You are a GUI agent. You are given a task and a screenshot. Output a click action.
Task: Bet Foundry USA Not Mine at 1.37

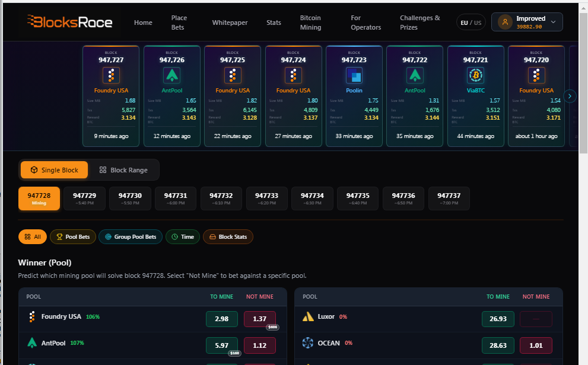259,319
